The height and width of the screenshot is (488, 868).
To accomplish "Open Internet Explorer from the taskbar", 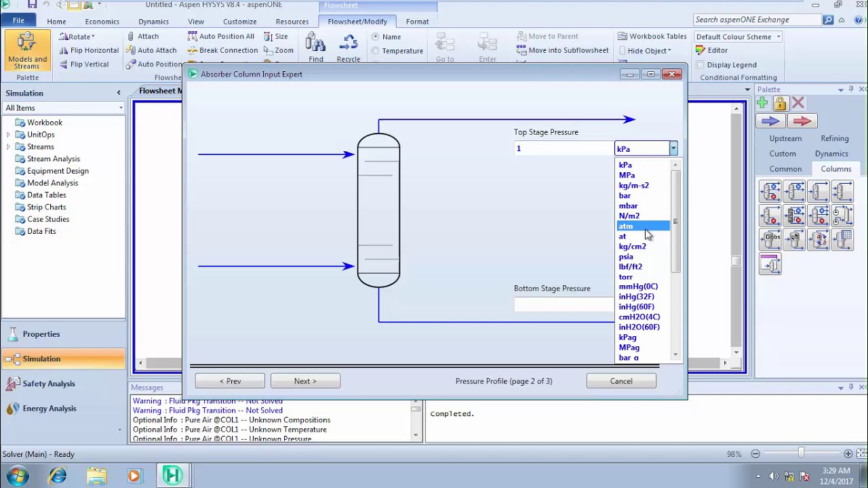I will coord(58,476).
